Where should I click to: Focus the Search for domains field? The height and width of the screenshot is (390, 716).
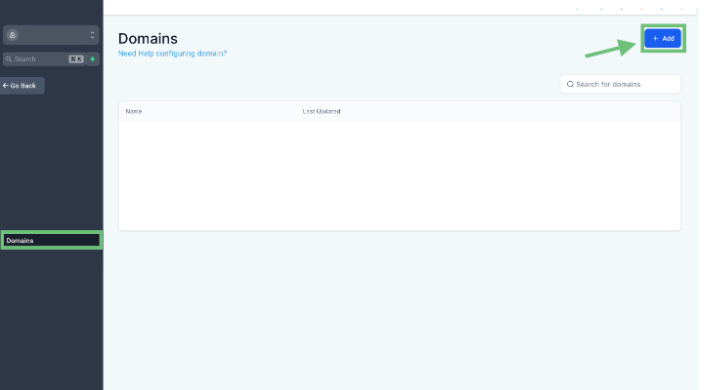pos(620,84)
